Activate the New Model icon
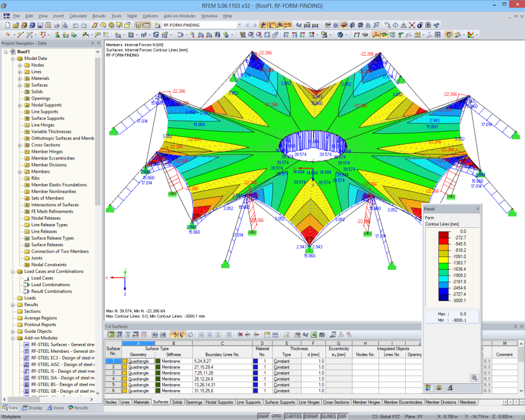 8,25
